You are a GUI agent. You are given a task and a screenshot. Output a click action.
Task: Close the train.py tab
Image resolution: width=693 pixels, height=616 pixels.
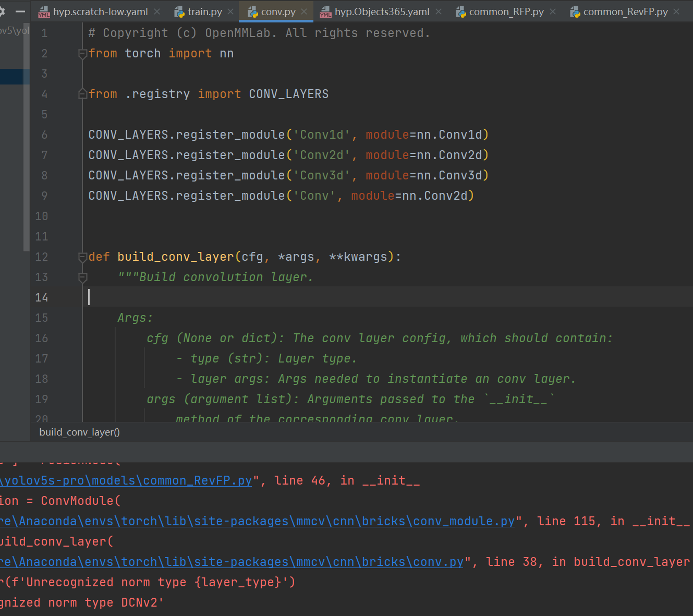(230, 11)
